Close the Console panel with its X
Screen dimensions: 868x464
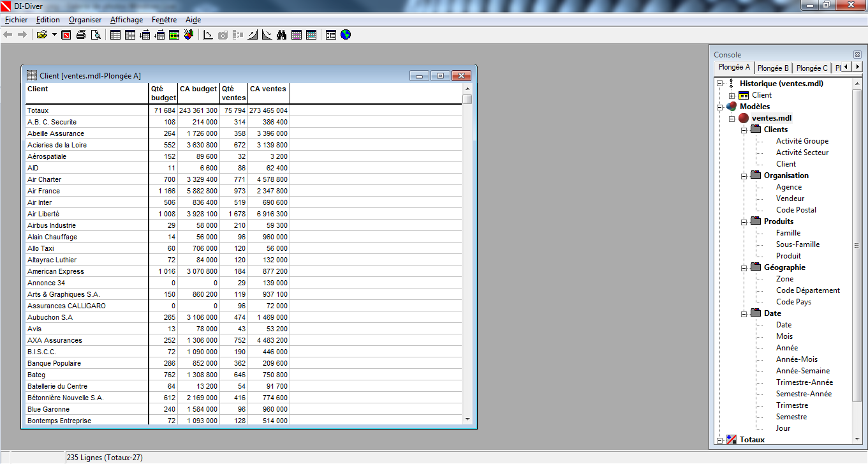857,54
